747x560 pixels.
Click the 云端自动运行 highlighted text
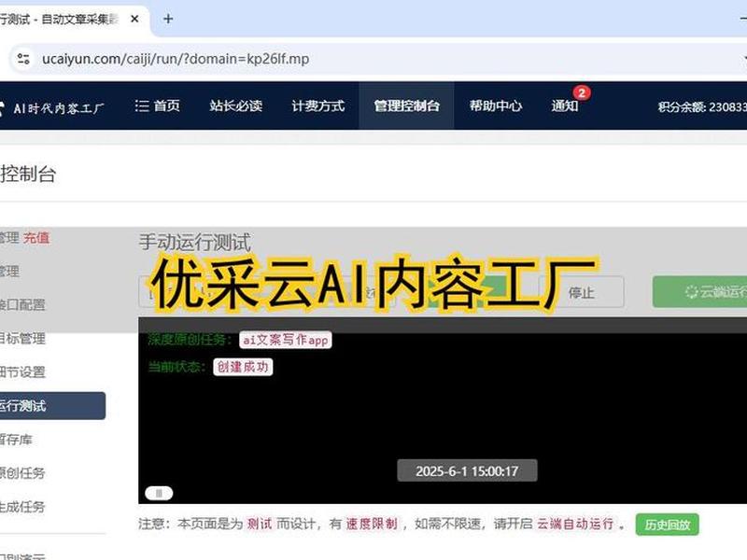[x=575, y=524]
